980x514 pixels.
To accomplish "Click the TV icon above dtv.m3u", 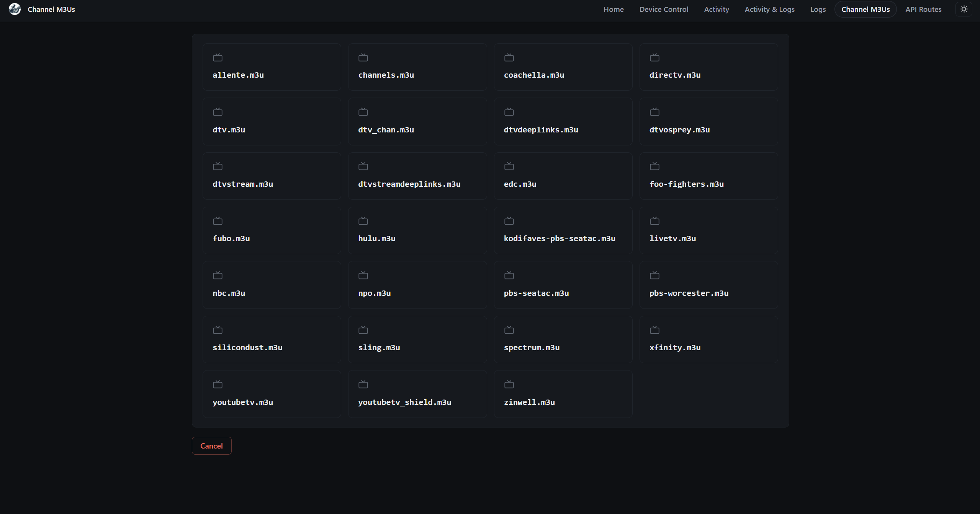I will tap(218, 112).
